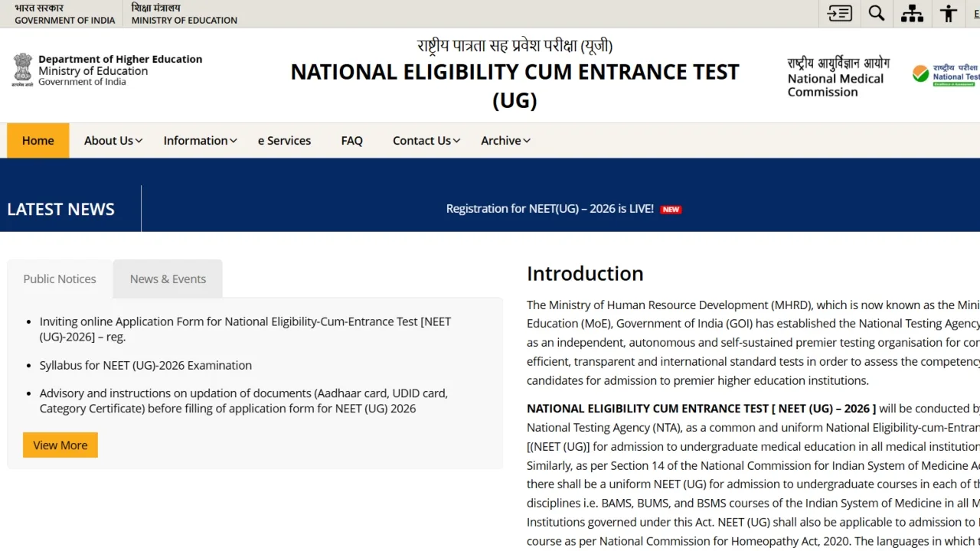
Task: Expand the Archive dropdown
Action: [505, 140]
